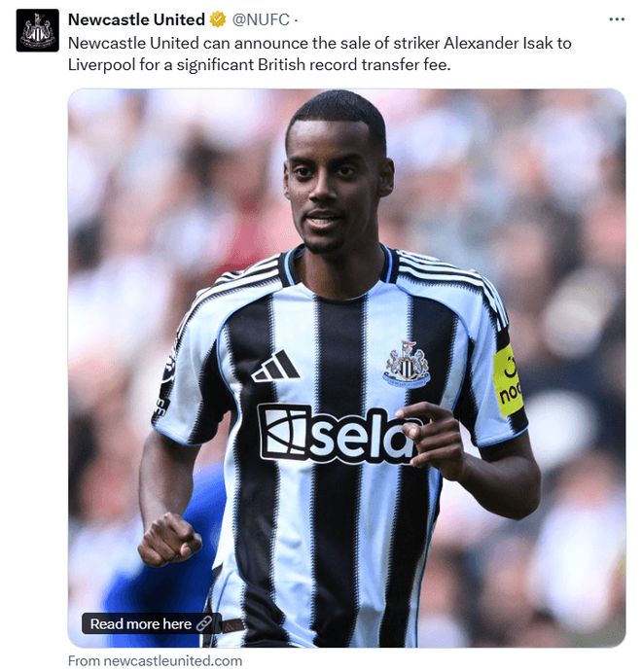Click the yellow noon sleeve patch
Viewport: 642px width, 672px height.
click(509, 380)
